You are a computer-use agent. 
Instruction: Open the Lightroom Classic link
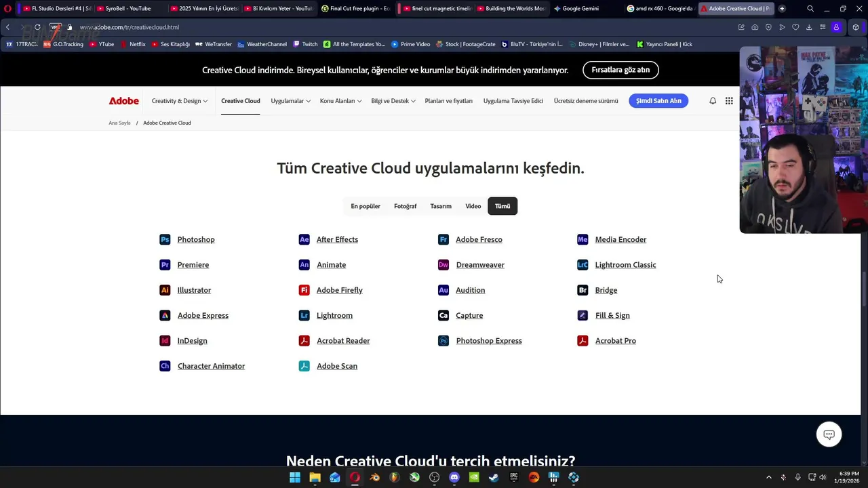tap(625, 265)
